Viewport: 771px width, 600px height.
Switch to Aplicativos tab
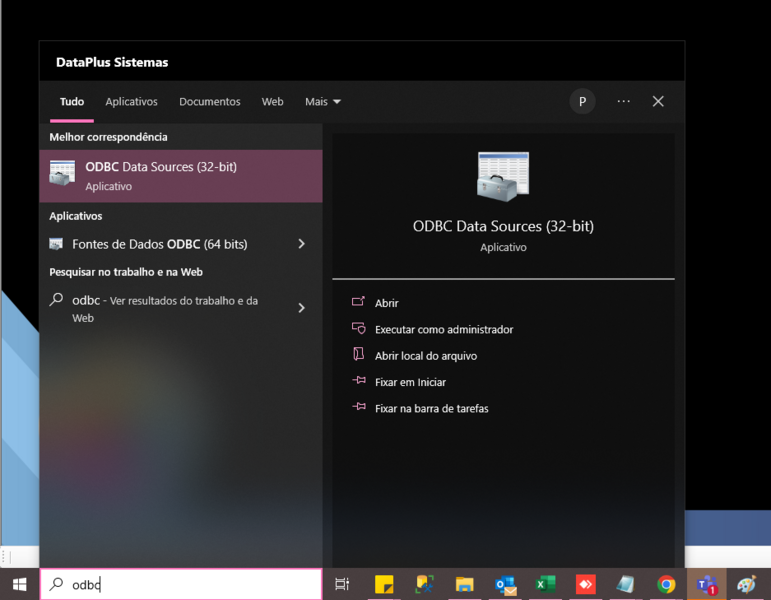131,102
